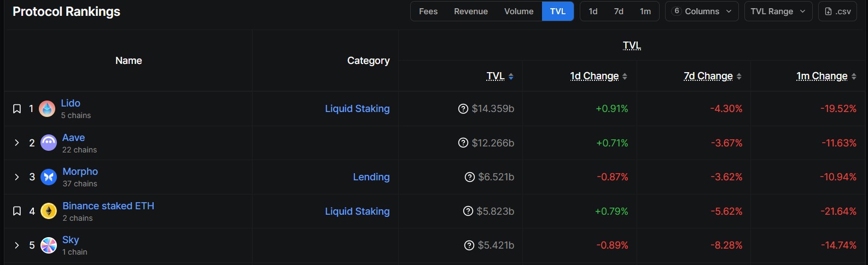The height and width of the screenshot is (265, 868).
Task: Open the Binance staked ETH link
Action: tap(108, 206)
